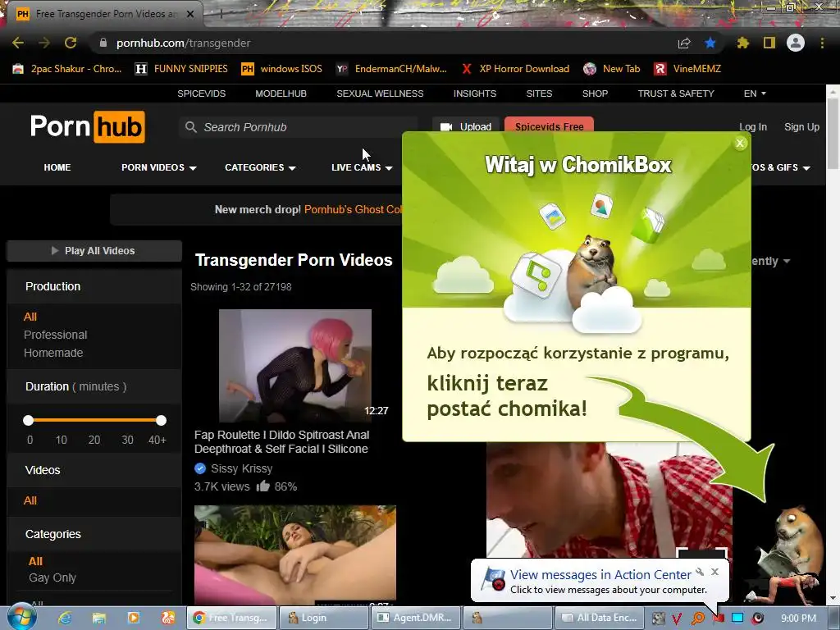Launch Internet Explorer from taskbar

65,618
